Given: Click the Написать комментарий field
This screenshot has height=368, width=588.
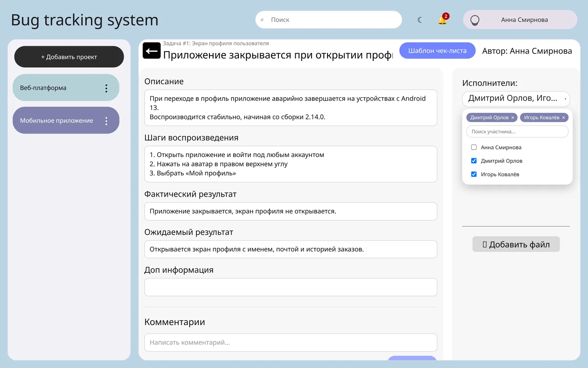Looking at the screenshot, I should point(291,343).
